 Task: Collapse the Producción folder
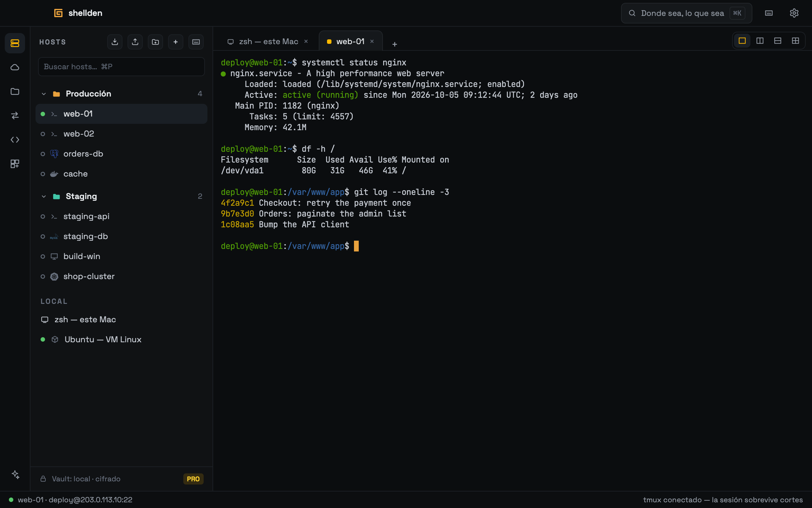tap(44, 94)
